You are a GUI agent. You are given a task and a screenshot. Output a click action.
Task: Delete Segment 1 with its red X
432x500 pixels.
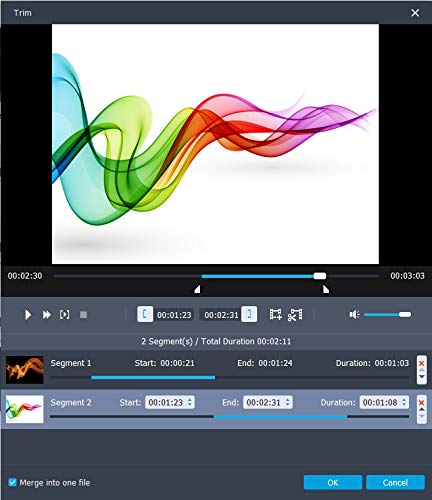point(421,363)
